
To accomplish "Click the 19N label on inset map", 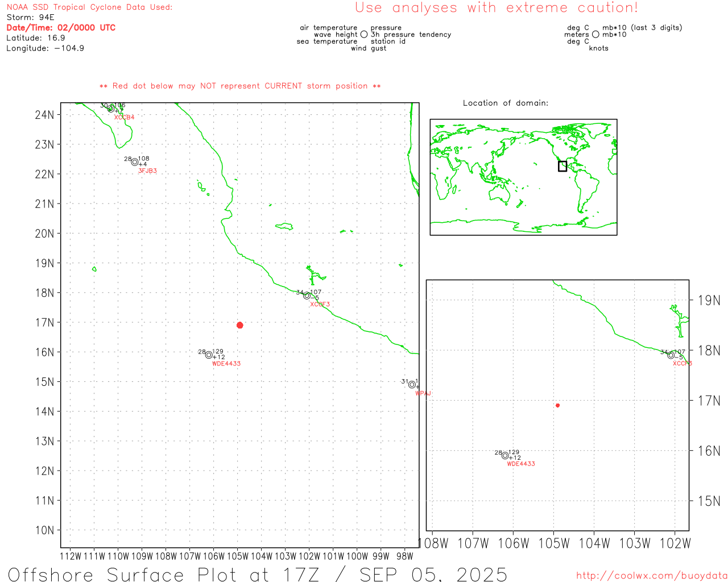I will 709,301.
